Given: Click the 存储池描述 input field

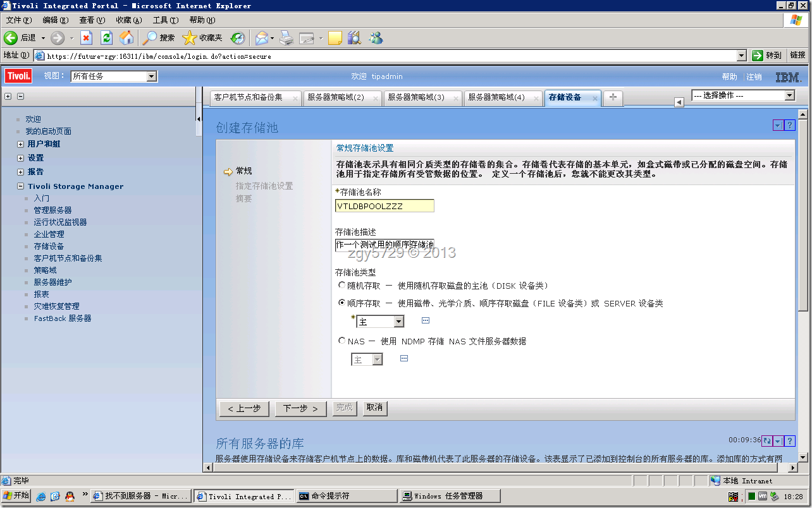Looking at the screenshot, I should [x=384, y=245].
